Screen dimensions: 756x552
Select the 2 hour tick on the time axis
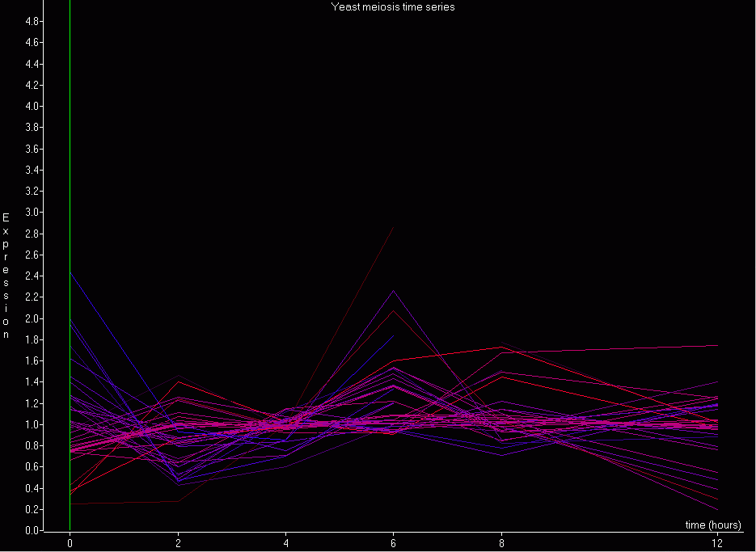coord(178,544)
